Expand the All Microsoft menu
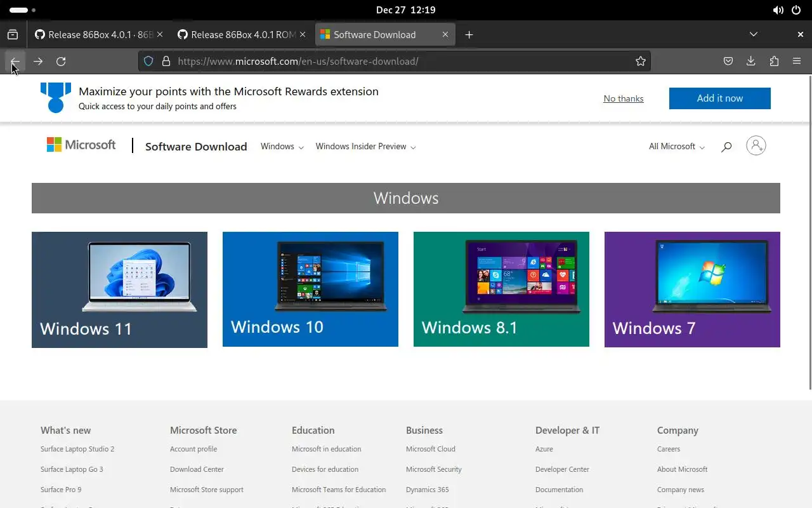 pos(677,147)
